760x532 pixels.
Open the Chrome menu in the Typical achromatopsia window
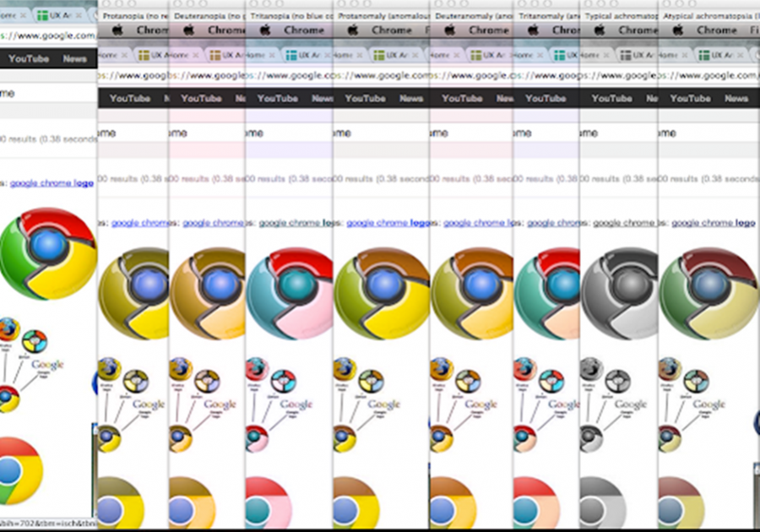[x=638, y=30]
